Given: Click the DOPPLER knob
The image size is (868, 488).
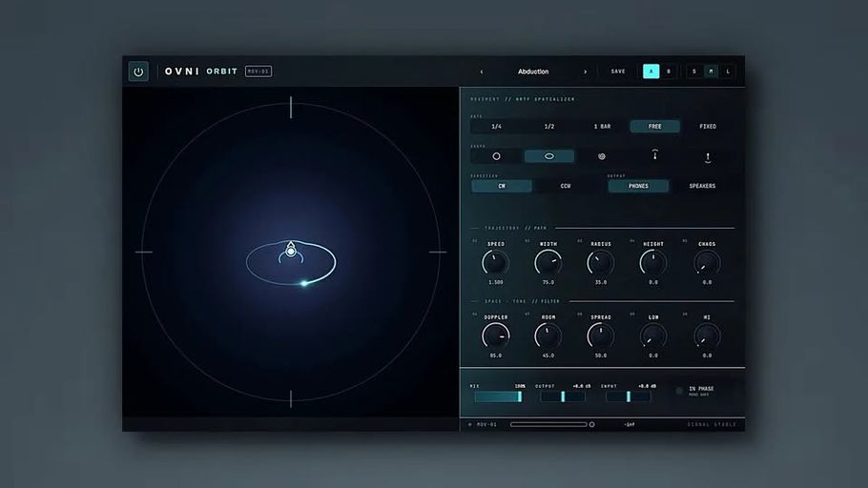Looking at the screenshot, I should pos(495,335).
